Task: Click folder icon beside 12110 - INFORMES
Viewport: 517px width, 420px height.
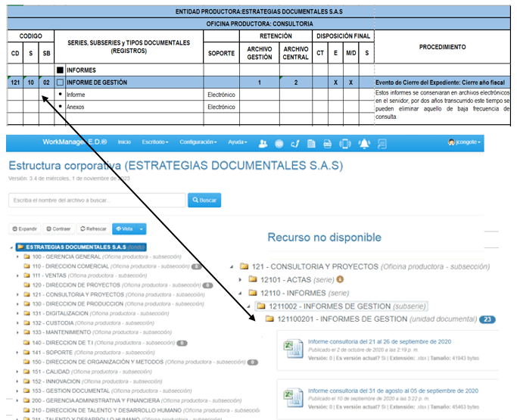Action: (253, 293)
